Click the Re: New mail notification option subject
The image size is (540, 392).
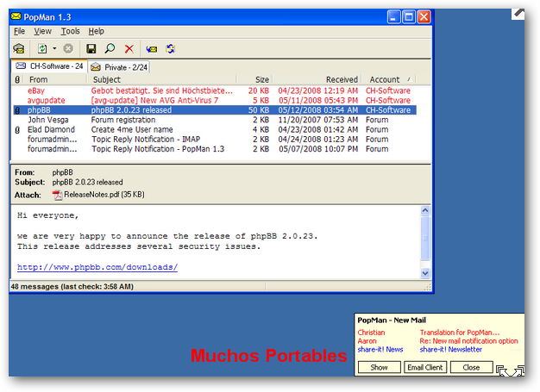click(468, 341)
